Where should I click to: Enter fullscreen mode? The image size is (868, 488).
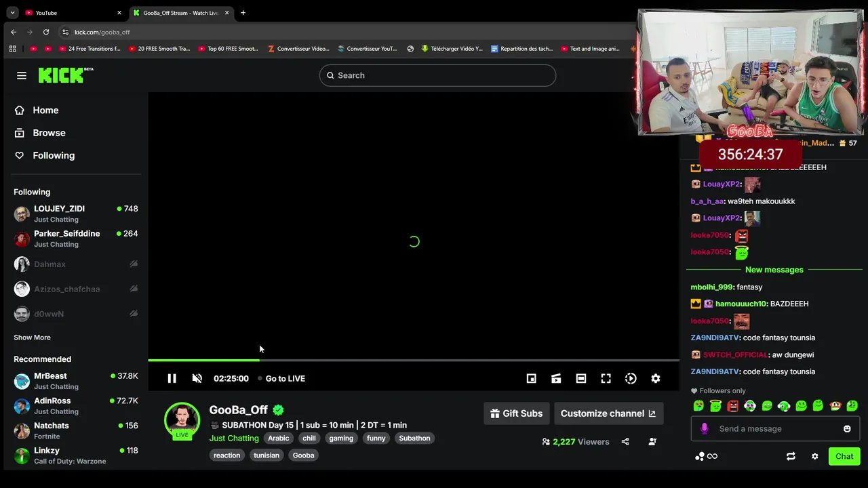tap(606, 378)
